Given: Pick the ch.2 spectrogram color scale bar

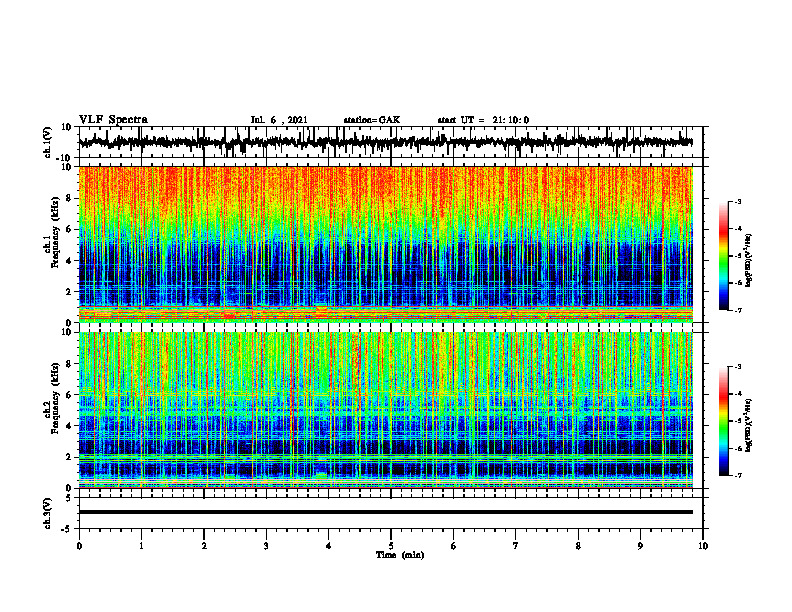Looking at the screenshot, I should pos(723,421).
